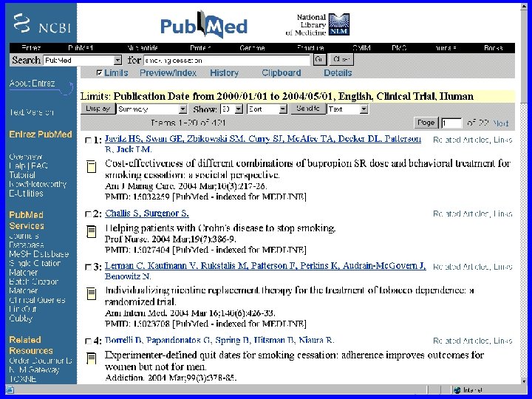Select the Entrez menu item
The height and width of the screenshot is (399, 532).
click(31, 48)
